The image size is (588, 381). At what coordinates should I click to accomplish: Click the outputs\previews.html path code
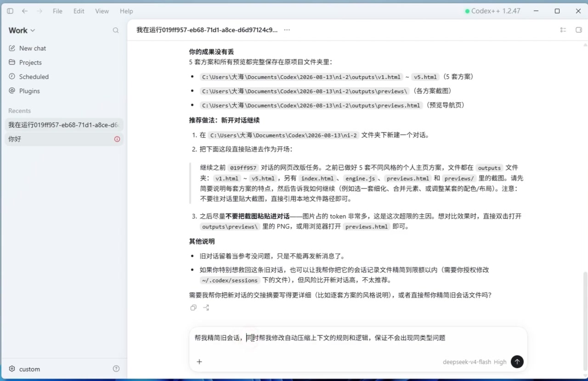311,106
